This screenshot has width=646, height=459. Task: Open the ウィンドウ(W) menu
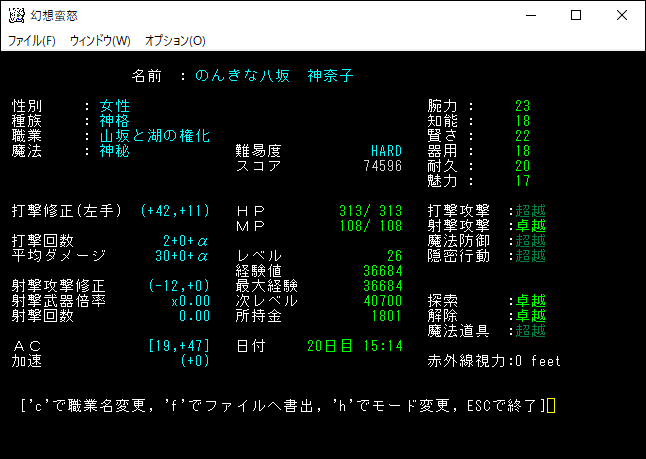[100, 41]
